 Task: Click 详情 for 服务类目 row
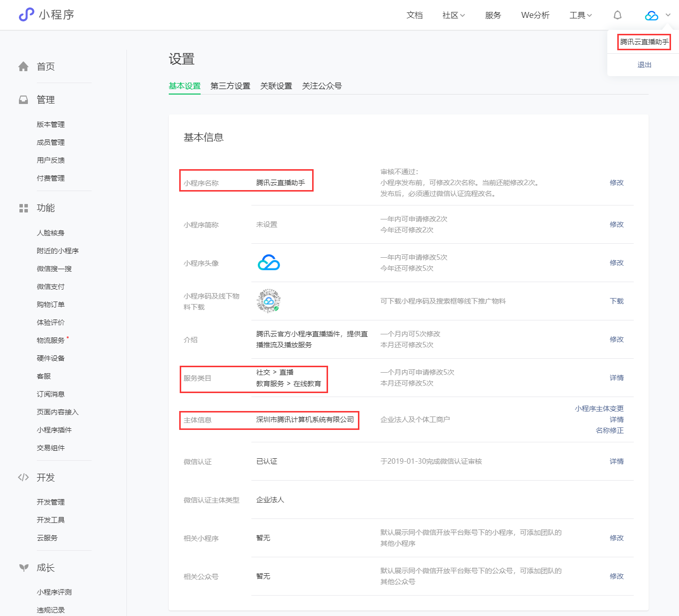(617, 378)
